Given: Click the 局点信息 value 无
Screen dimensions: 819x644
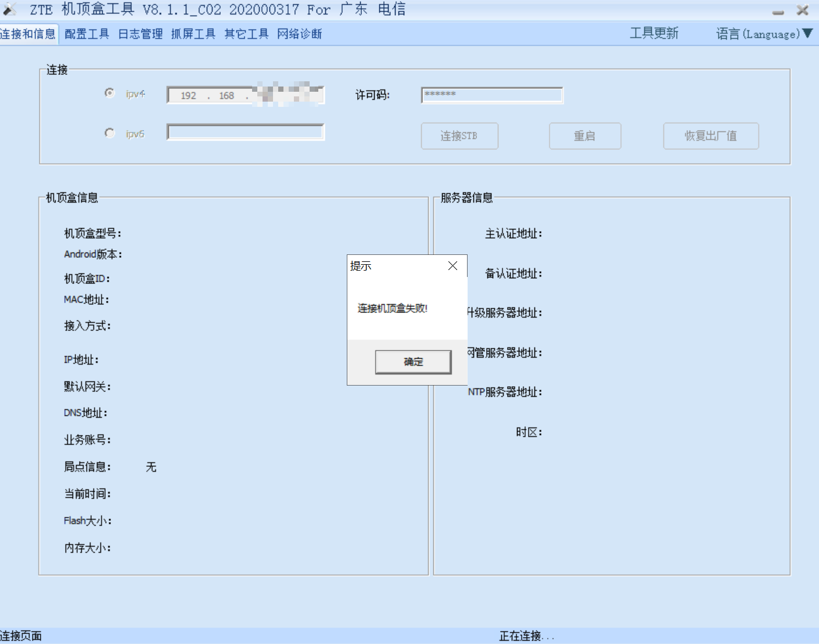Looking at the screenshot, I should [151, 467].
